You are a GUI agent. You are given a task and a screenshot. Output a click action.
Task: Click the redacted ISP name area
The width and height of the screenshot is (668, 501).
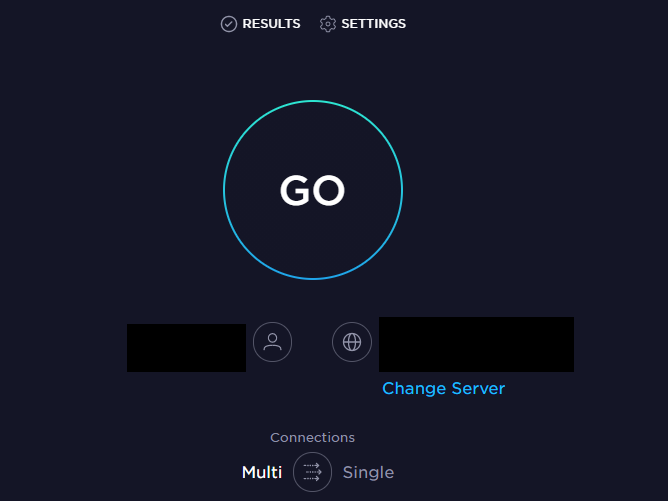187,348
